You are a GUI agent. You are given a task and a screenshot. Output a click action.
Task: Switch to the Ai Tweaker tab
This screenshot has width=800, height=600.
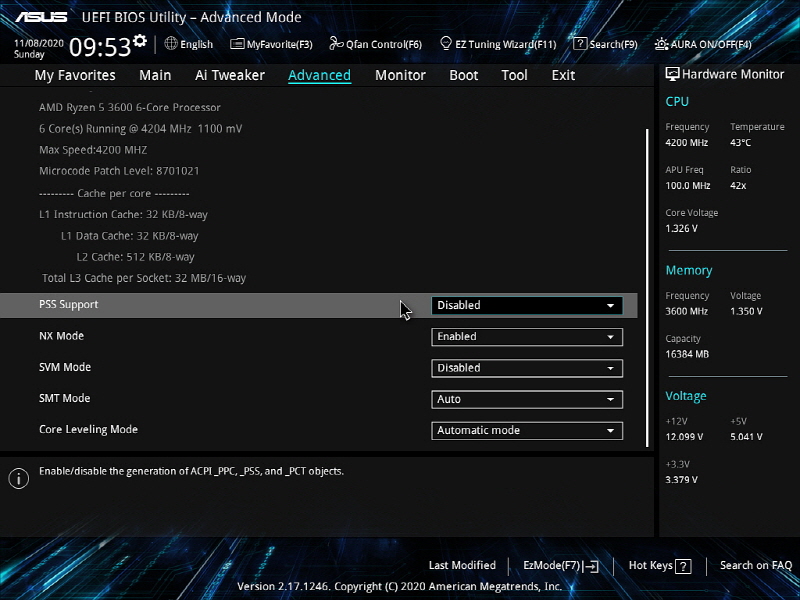tap(230, 75)
